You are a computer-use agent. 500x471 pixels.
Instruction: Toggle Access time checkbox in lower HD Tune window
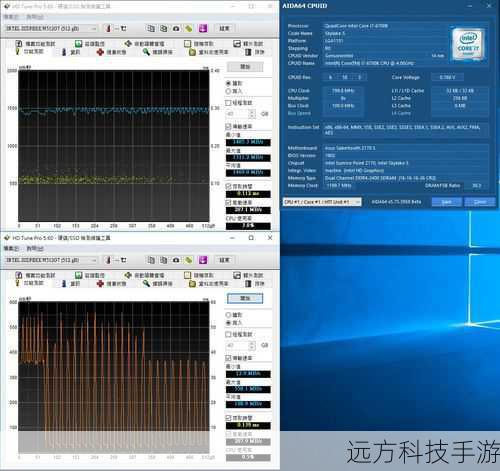tap(228, 418)
